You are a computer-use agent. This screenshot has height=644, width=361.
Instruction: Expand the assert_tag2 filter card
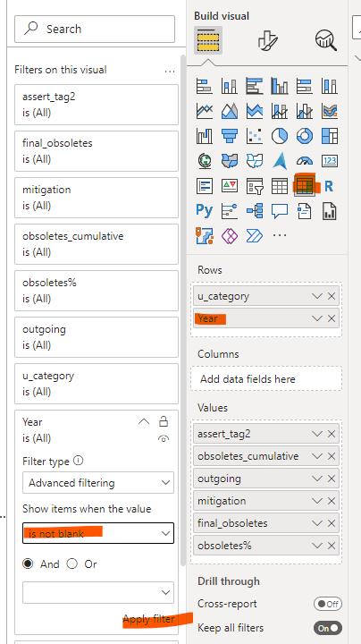pyautogui.click(x=97, y=105)
